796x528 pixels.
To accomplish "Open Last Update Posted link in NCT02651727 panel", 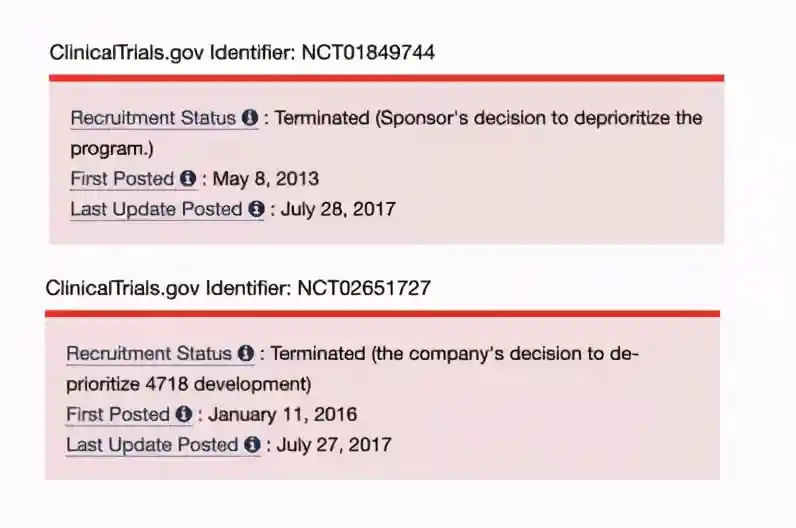I will point(152,445).
